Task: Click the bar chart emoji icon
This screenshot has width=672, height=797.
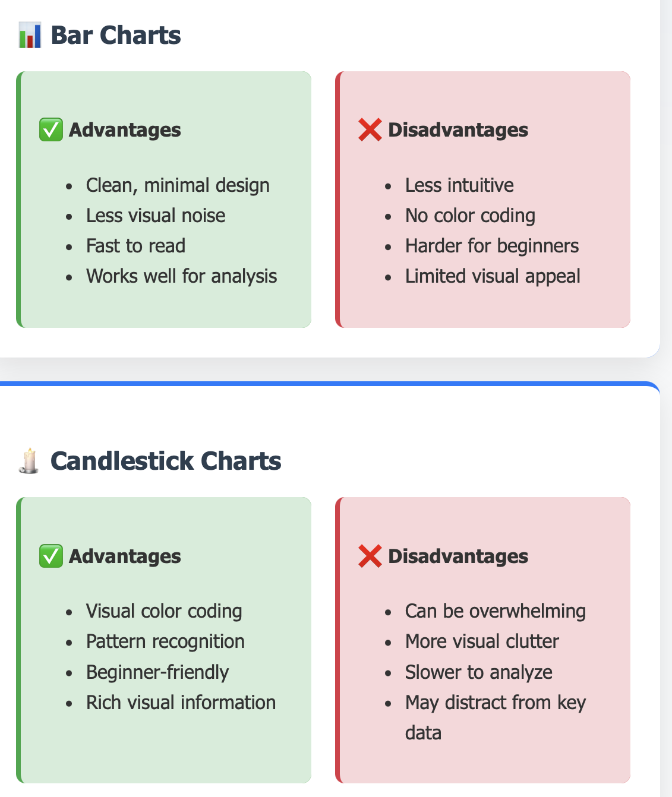Action: (30, 35)
